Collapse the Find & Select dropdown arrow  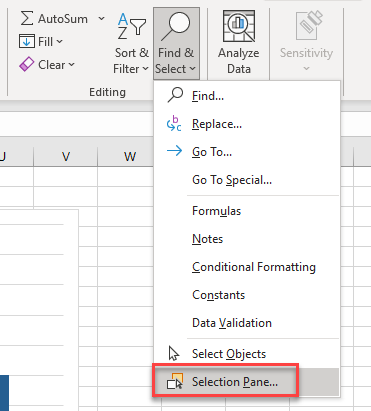pyautogui.click(x=192, y=69)
